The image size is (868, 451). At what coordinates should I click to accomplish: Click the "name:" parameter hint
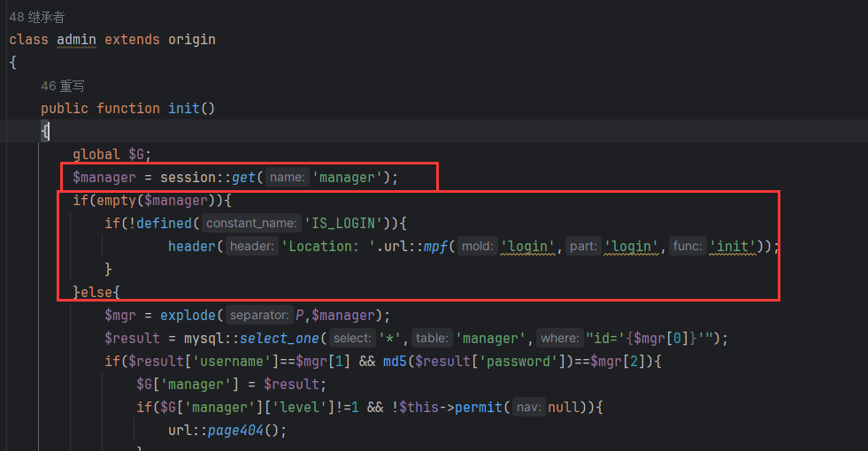tap(288, 178)
